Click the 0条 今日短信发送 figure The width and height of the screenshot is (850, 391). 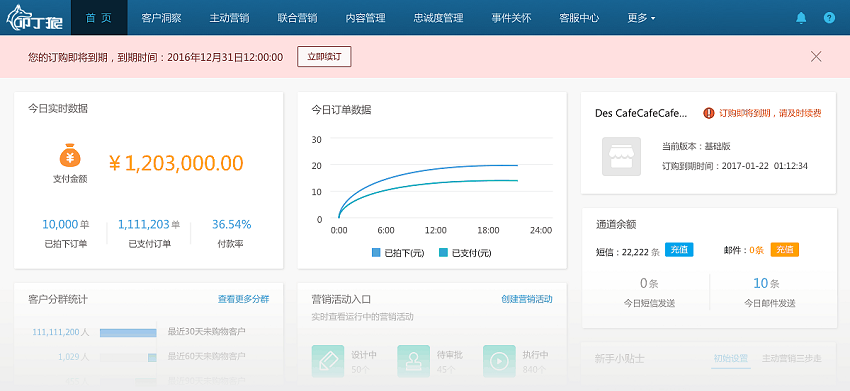[x=649, y=283]
